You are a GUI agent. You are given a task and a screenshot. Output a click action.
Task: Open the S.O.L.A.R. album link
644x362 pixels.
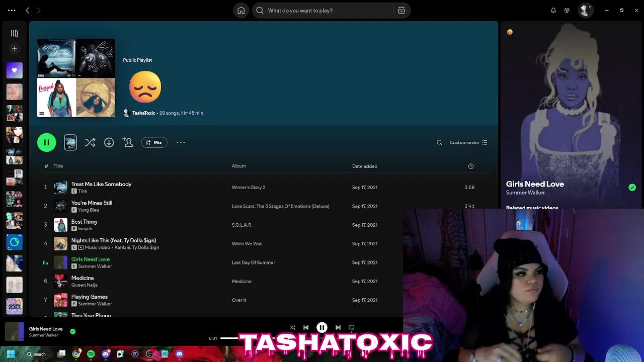pos(242,225)
